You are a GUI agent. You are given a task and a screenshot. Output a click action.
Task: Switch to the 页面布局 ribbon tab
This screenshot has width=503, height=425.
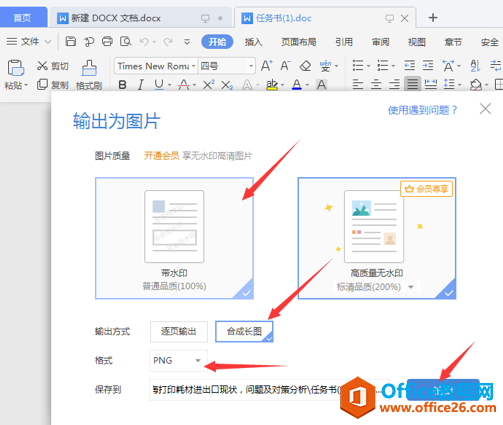pyautogui.click(x=299, y=42)
